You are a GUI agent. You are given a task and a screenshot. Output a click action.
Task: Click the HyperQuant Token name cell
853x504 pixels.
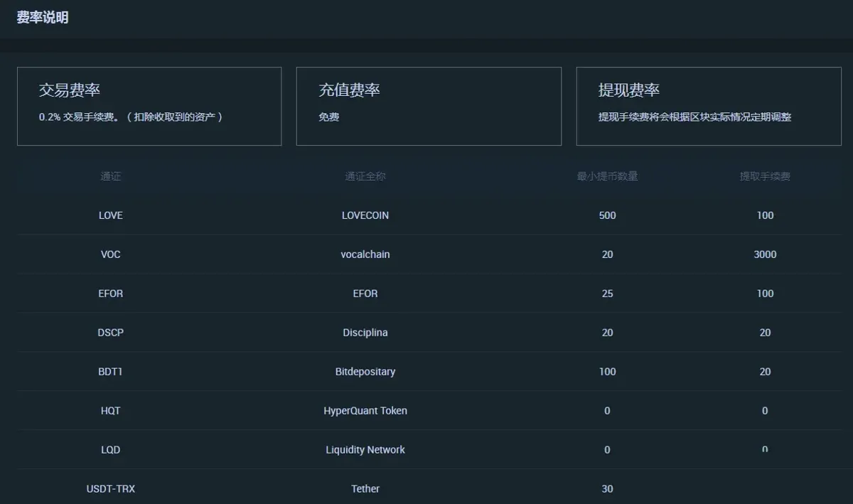pos(365,411)
